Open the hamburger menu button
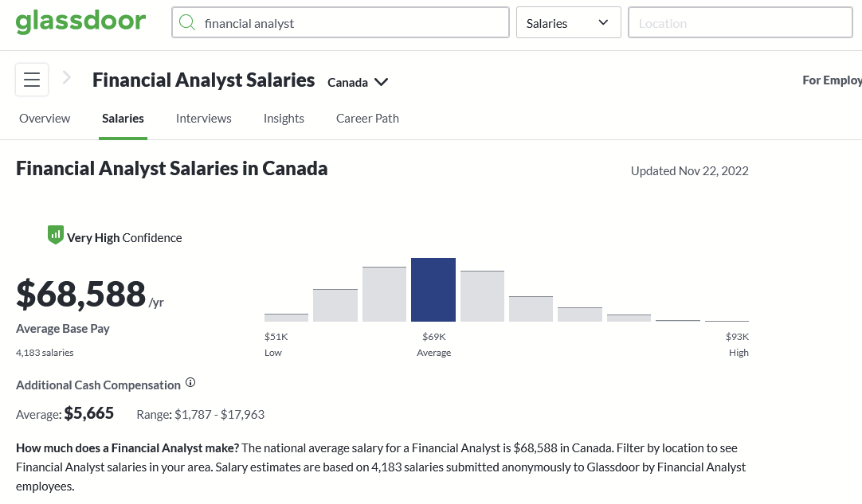 click(x=32, y=80)
